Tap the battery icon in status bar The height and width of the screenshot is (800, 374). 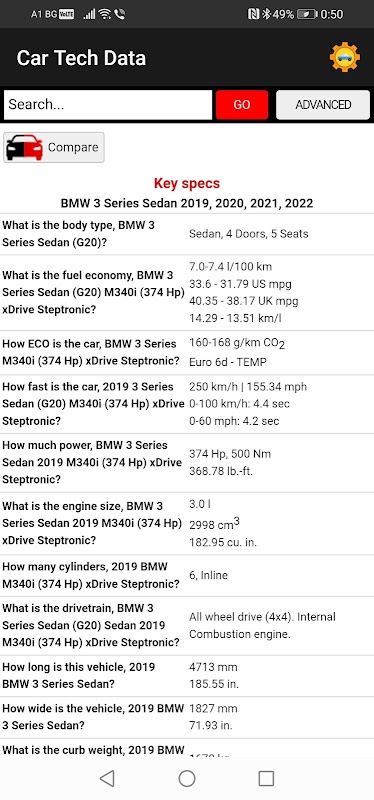pyautogui.click(x=307, y=14)
